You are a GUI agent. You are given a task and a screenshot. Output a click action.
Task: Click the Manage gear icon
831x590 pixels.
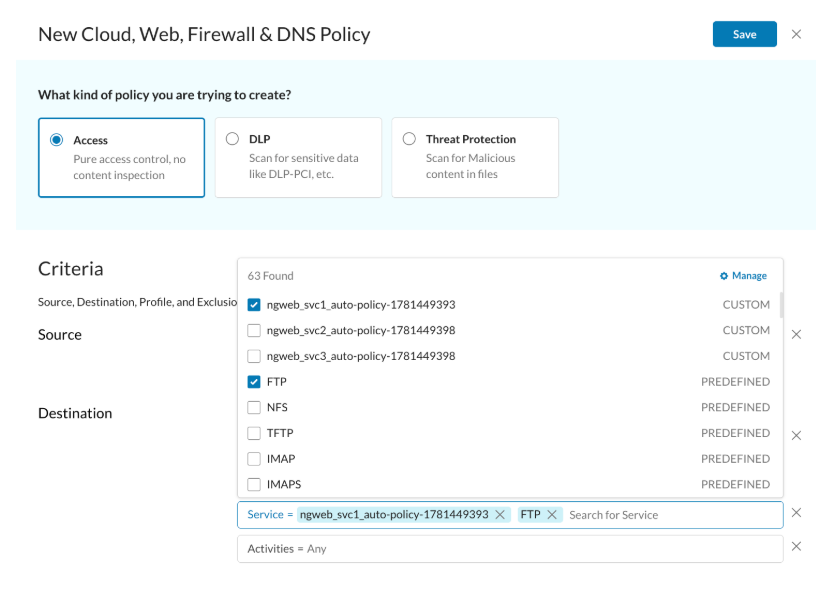[x=724, y=276]
